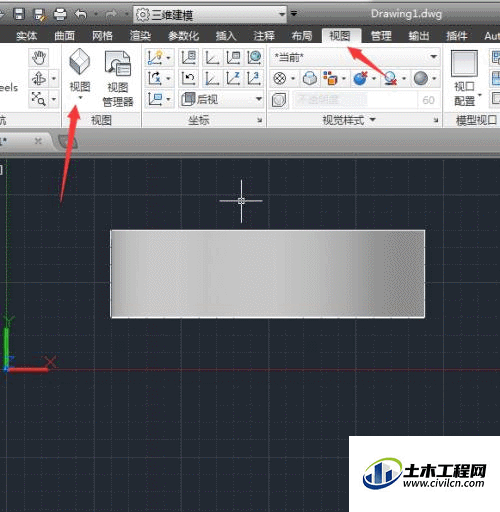Viewport: 500px width, 512px height.
Task: Click the UCS icon display lightbulb icon
Action: (x=155, y=58)
